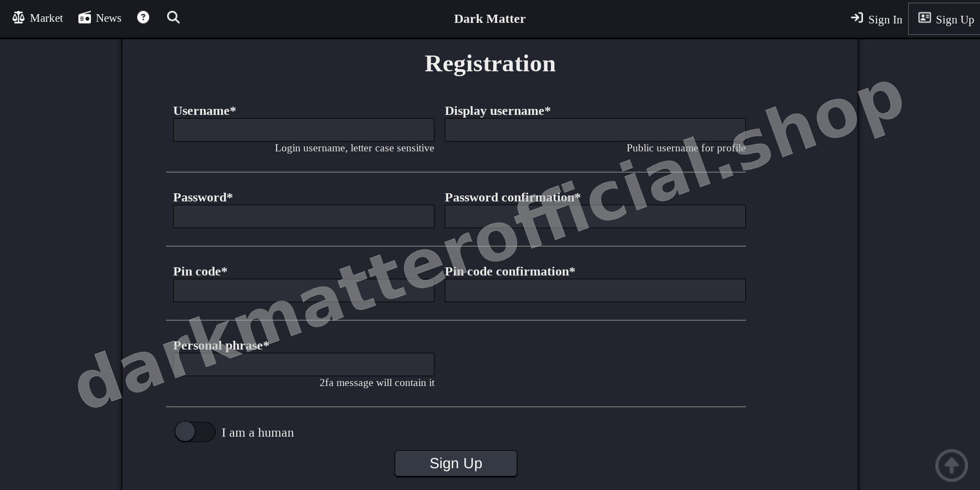Select the Personal phrase input field
This screenshot has height=490, width=980.
click(x=303, y=364)
